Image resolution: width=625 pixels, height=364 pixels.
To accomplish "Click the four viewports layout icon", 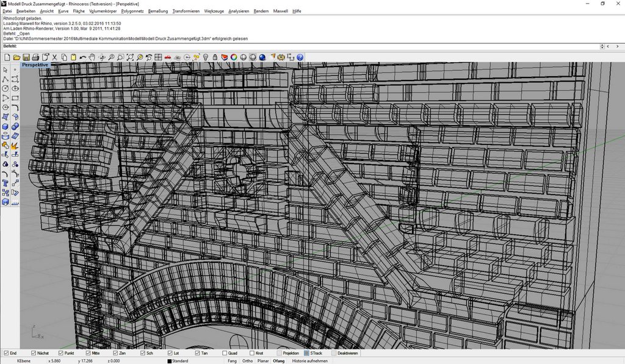I will click(158, 57).
